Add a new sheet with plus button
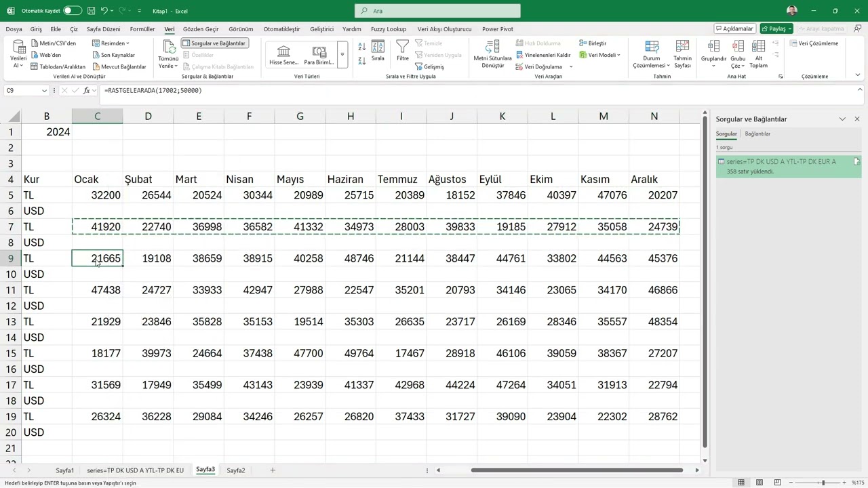The width and height of the screenshot is (868, 488). [x=273, y=470]
